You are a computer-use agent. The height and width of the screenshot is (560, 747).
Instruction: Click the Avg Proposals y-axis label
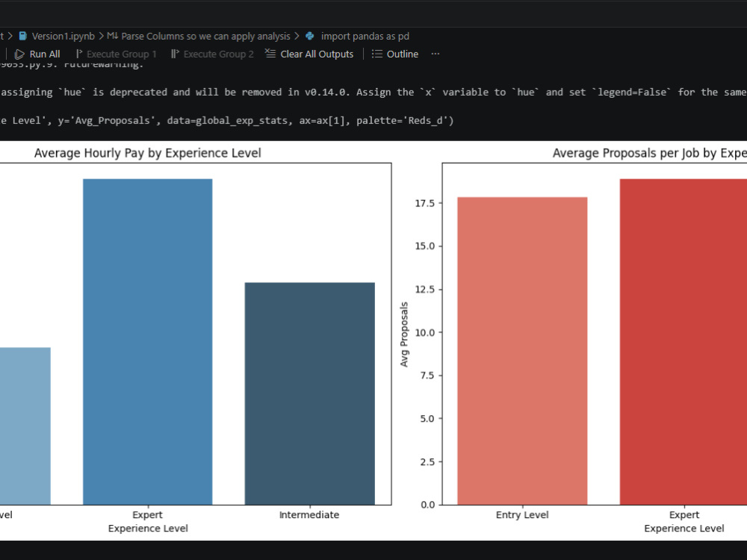(x=404, y=335)
